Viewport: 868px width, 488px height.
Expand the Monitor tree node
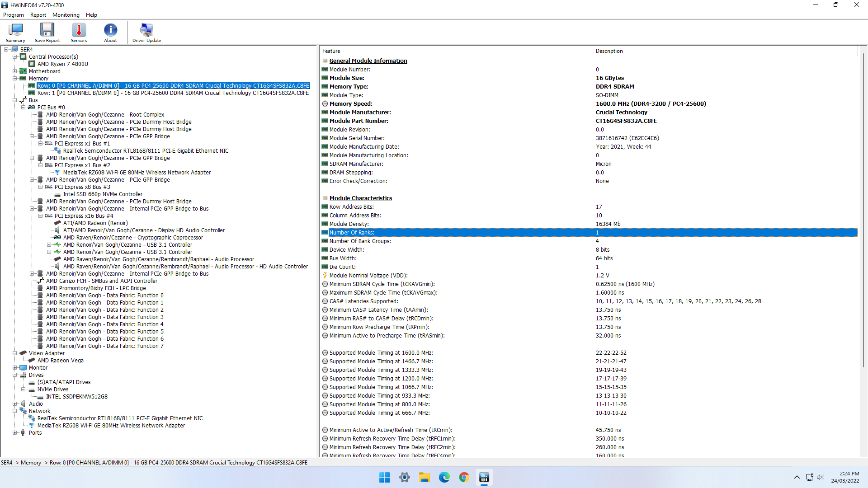pos(15,368)
